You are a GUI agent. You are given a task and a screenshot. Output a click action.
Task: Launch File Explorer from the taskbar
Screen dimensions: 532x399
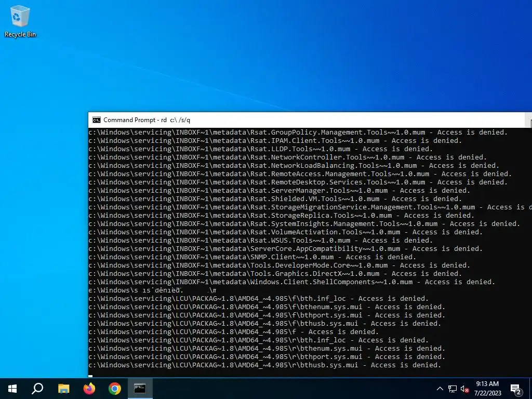(x=63, y=389)
